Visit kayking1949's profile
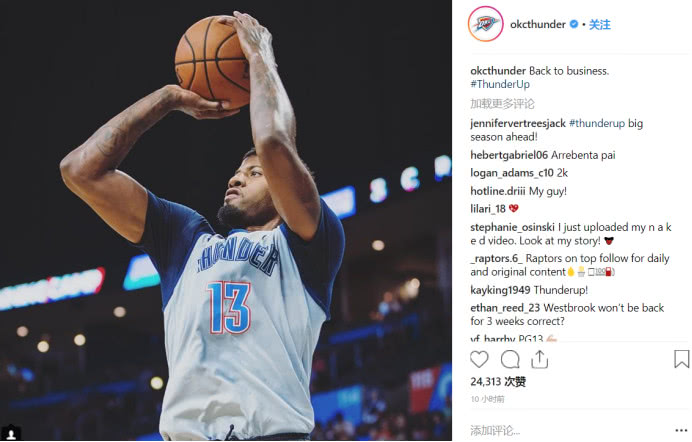Screen dimensions: 692x442 pyautogui.click(x=500, y=290)
